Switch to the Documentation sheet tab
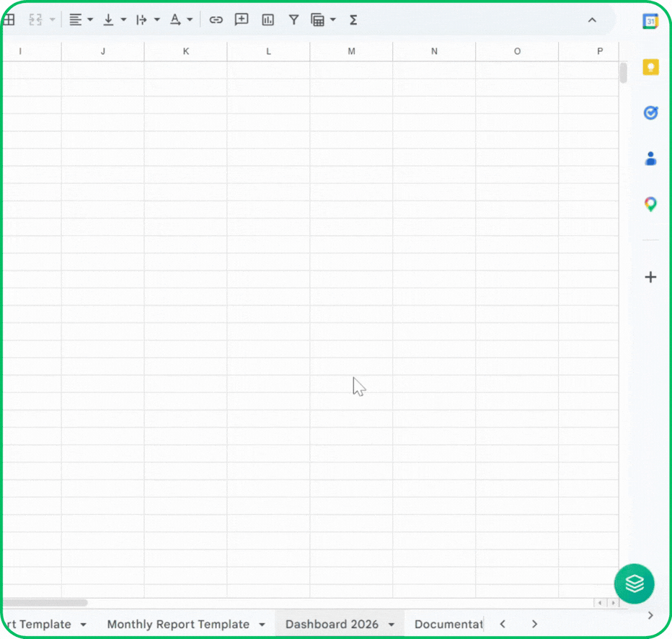This screenshot has width=672, height=639. click(447, 624)
